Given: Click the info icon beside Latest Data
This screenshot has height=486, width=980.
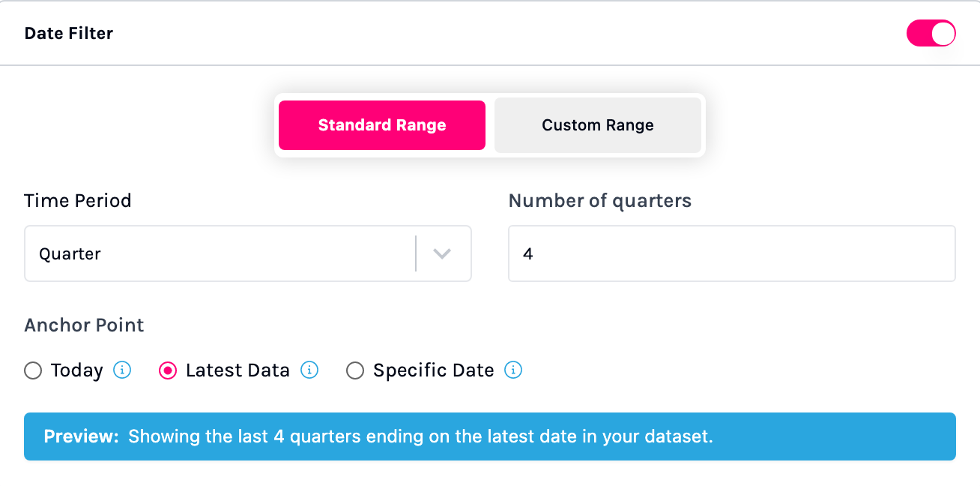Looking at the screenshot, I should (309, 370).
